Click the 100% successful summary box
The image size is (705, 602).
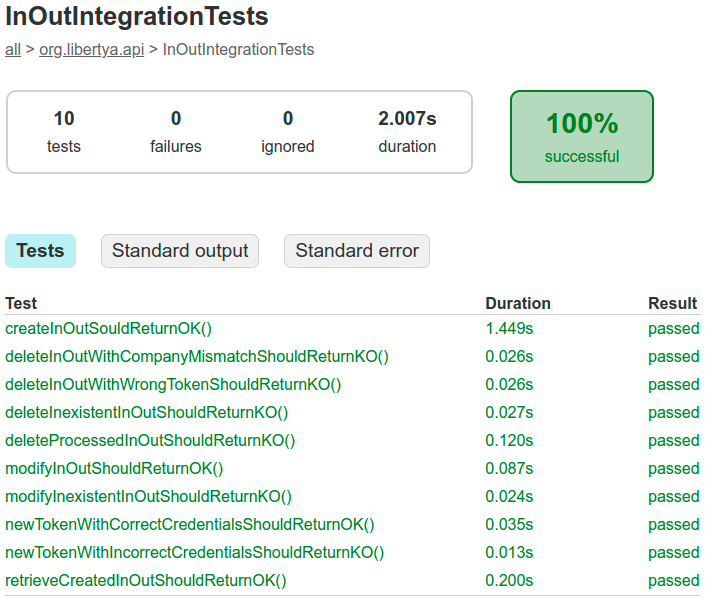582,137
